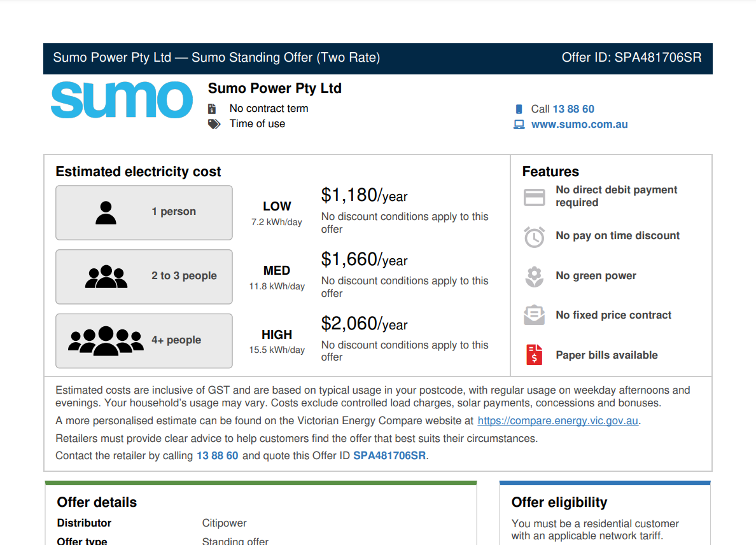This screenshot has height=545, width=756.
Task: Click 'No contract term' text
Action: (x=269, y=108)
